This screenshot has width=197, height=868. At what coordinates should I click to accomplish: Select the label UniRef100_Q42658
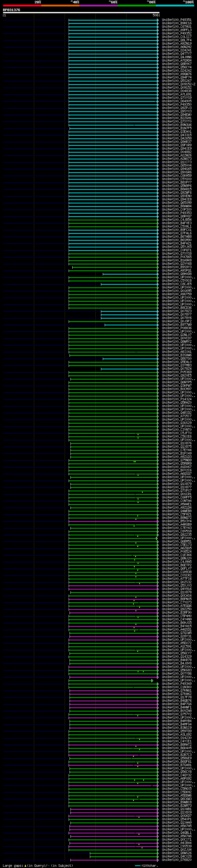pyautogui.click(x=176, y=138)
